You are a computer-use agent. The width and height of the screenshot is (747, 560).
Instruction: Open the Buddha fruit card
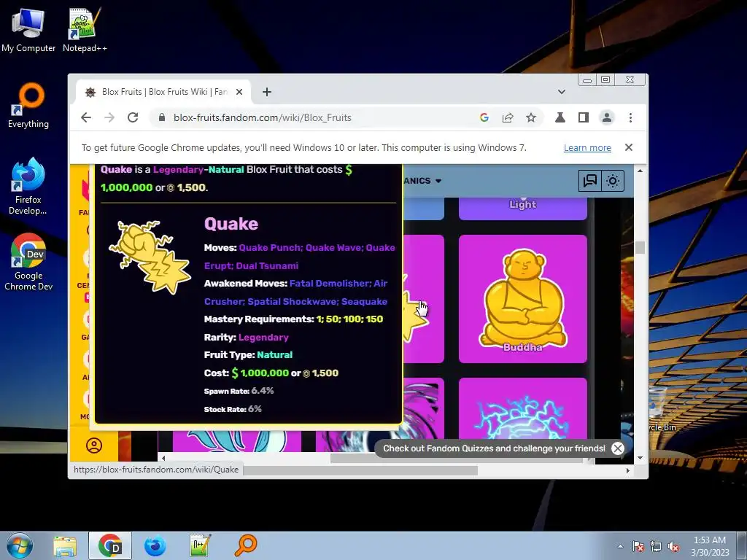coord(522,299)
